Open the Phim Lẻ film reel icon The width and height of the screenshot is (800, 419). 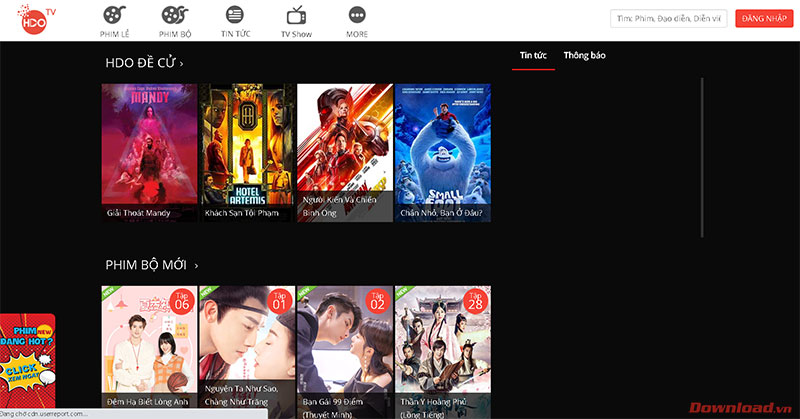(114, 15)
